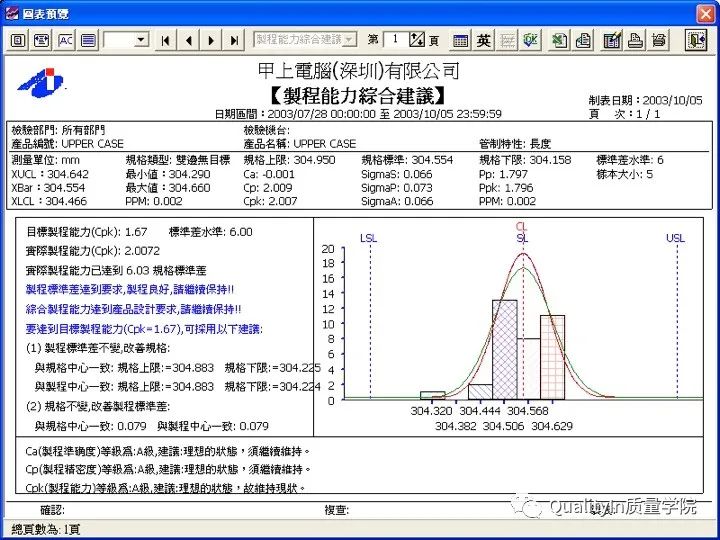Click the 規格下限: 304.158 field

click(x=525, y=160)
